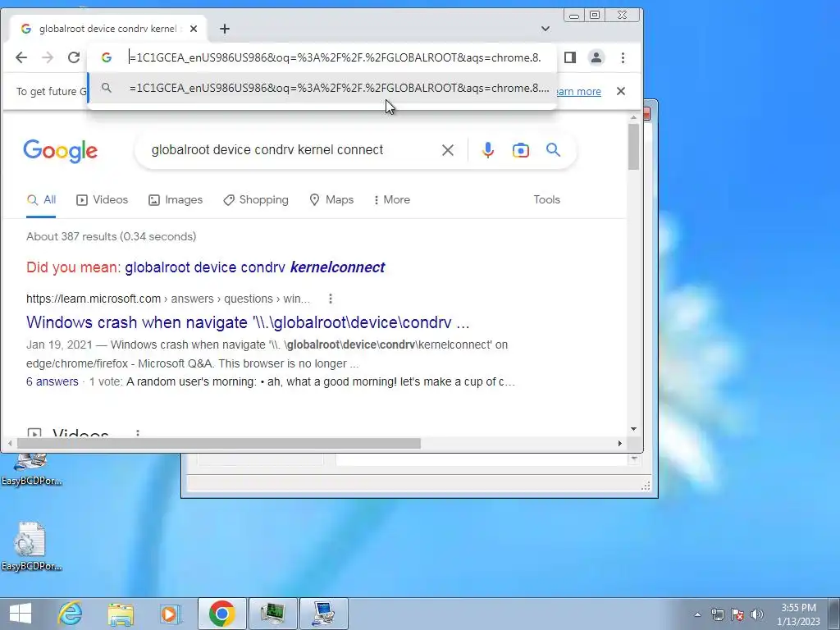Open File Explorer from taskbar
This screenshot has height=630, width=840.
click(x=121, y=614)
